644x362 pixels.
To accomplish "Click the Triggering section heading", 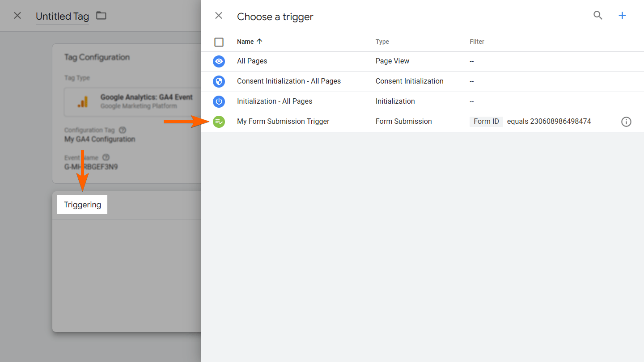I will pyautogui.click(x=83, y=205).
